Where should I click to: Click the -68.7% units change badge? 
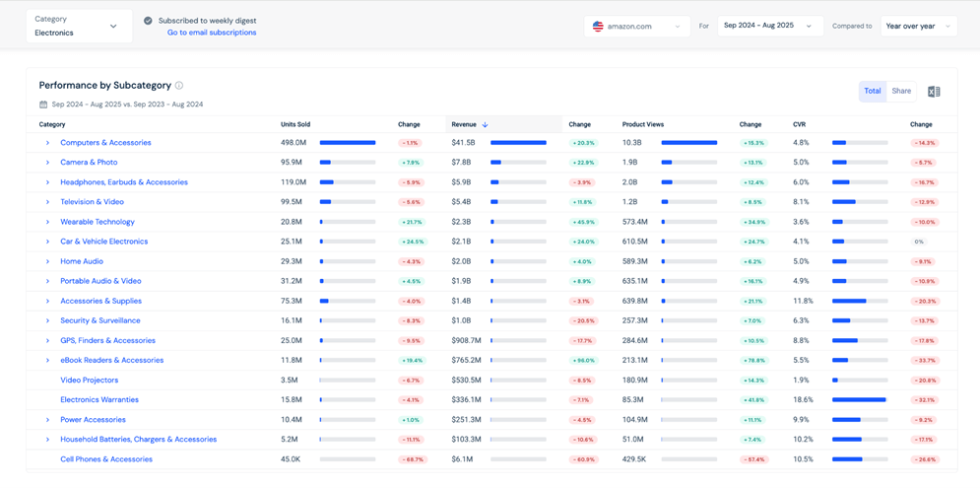[x=412, y=459]
